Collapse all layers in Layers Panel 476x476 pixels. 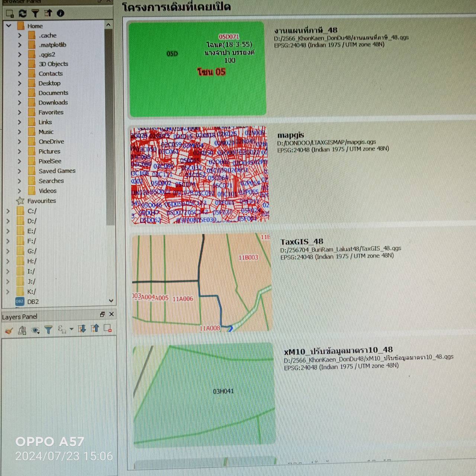pyautogui.click(x=95, y=328)
